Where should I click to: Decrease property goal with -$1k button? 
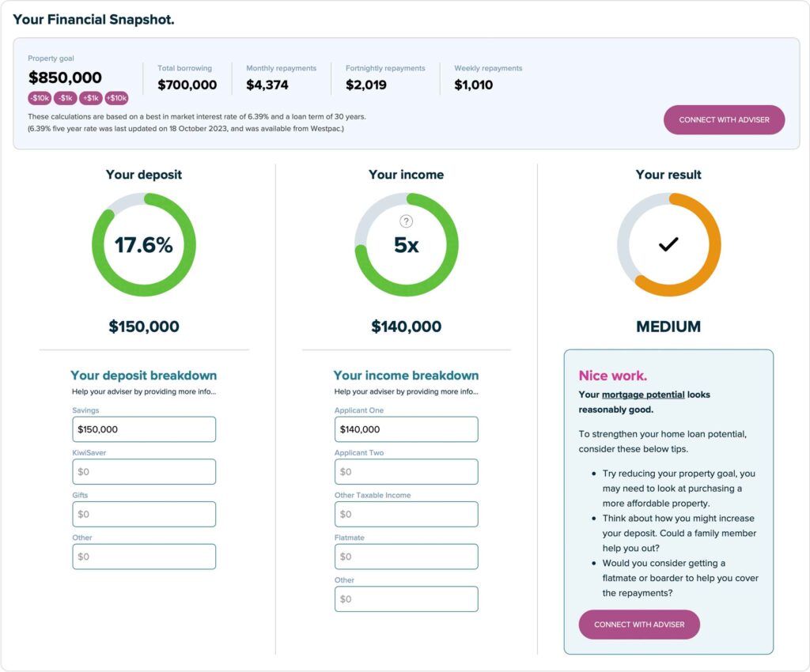[65, 98]
